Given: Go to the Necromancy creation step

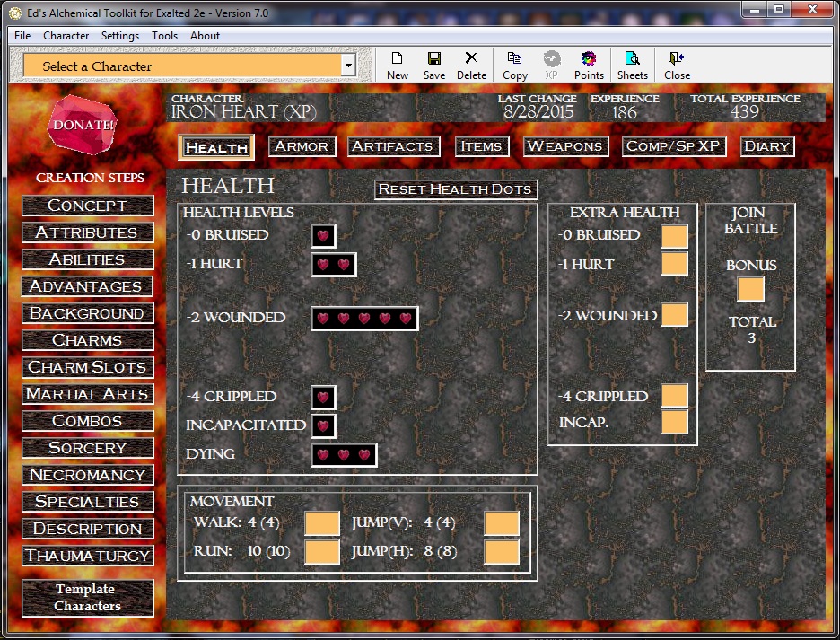Looking at the screenshot, I should pos(87,475).
